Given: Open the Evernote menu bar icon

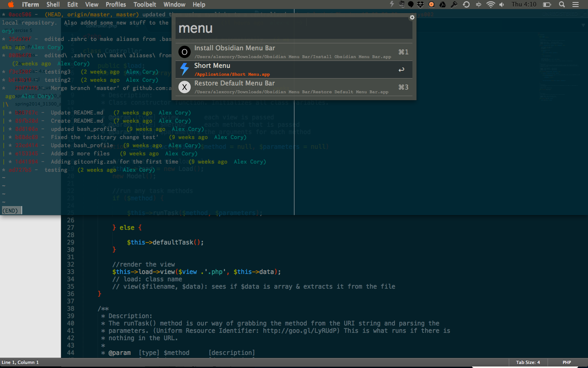Looking at the screenshot, I should tap(401, 4).
